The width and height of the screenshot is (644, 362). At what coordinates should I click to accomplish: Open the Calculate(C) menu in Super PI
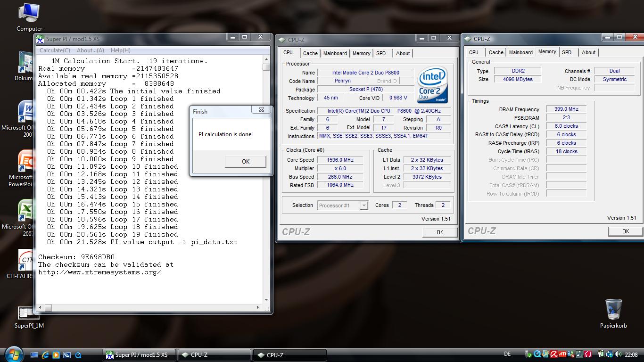point(55,50)
